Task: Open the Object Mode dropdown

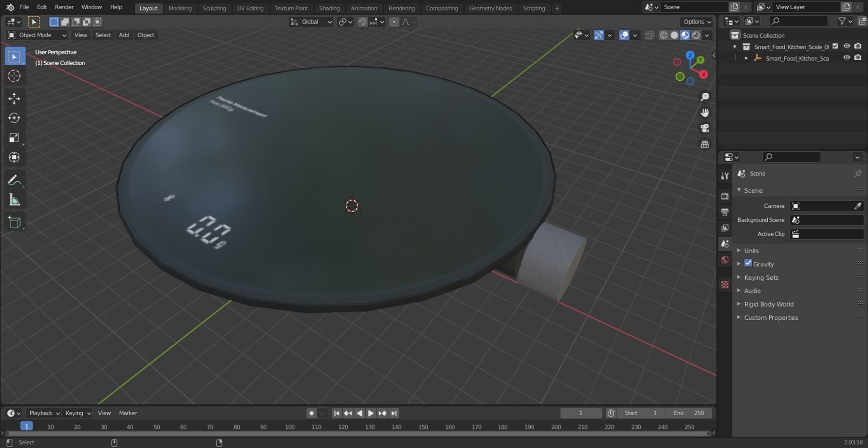Action: coord(37,35)
